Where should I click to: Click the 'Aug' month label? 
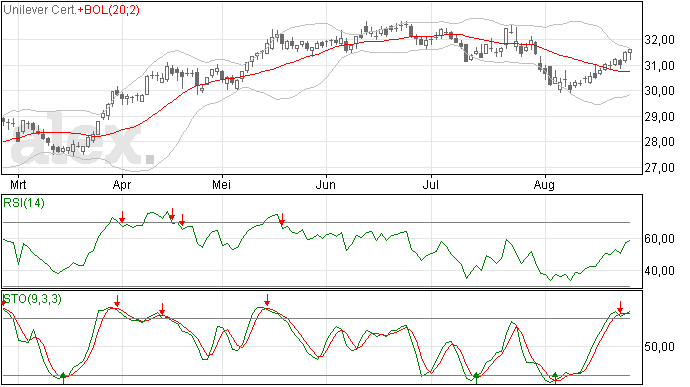click(544, 185)
